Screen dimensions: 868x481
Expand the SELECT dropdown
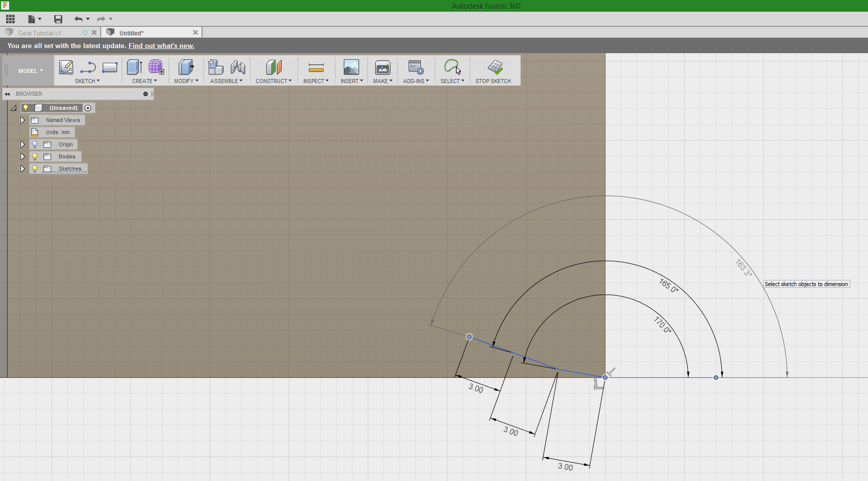pos(452,81)
